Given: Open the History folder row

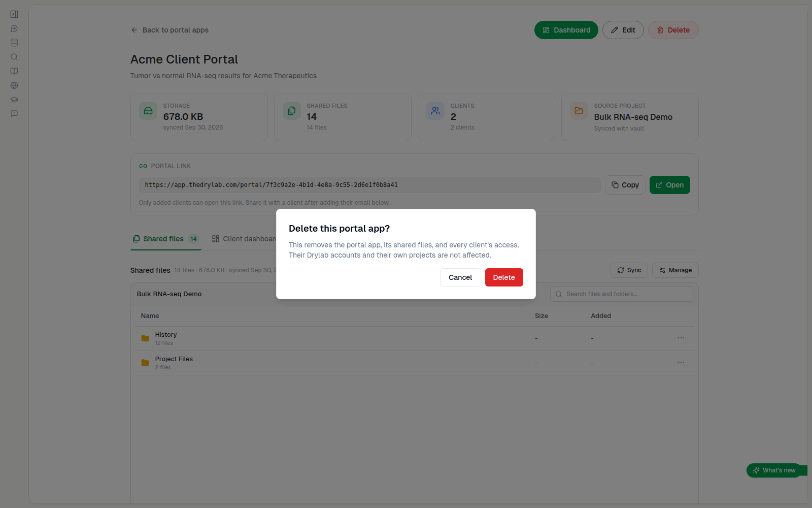Looking at the screenshot, I should (x=415, y=339).
